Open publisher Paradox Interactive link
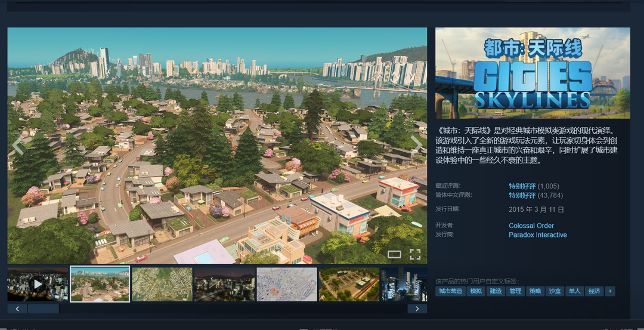Viewport: 644px width, 330px height. [538, 235]
